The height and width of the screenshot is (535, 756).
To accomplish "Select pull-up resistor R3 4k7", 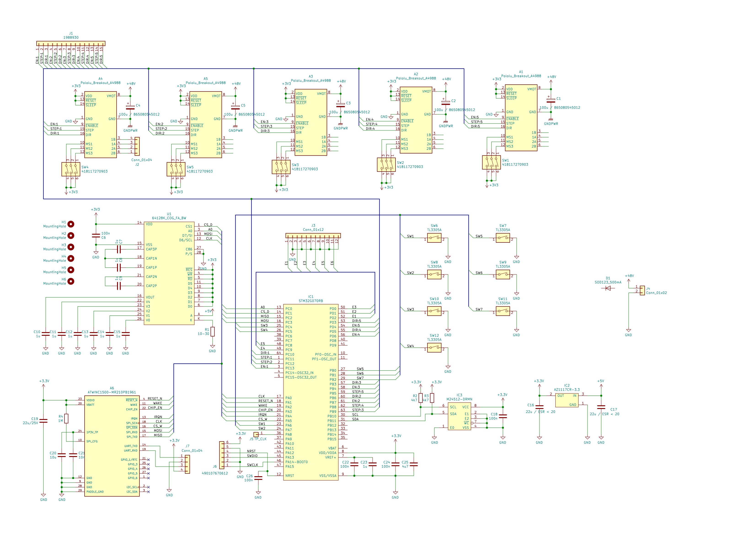I will (432, 398).
